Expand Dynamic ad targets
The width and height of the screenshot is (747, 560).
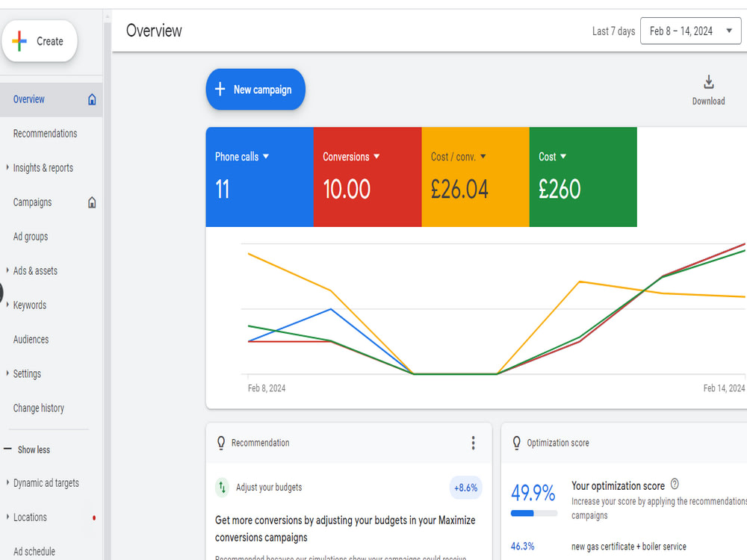(x=7, y=483)
